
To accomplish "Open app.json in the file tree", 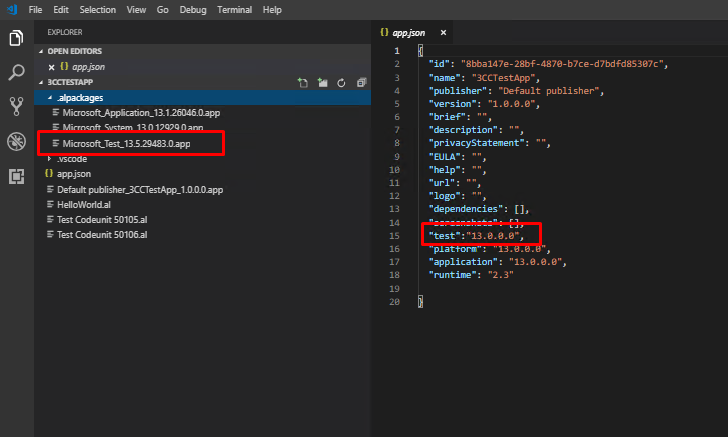I will click(74, 174).
